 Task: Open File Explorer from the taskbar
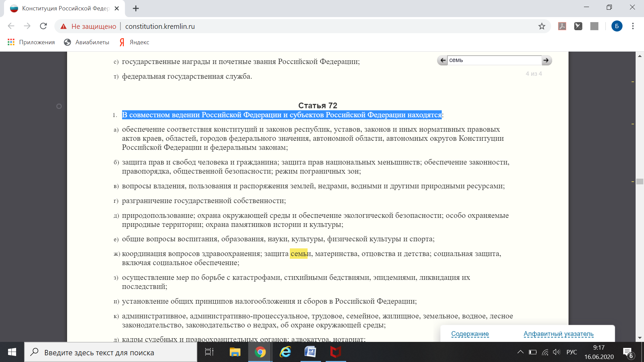235,352
